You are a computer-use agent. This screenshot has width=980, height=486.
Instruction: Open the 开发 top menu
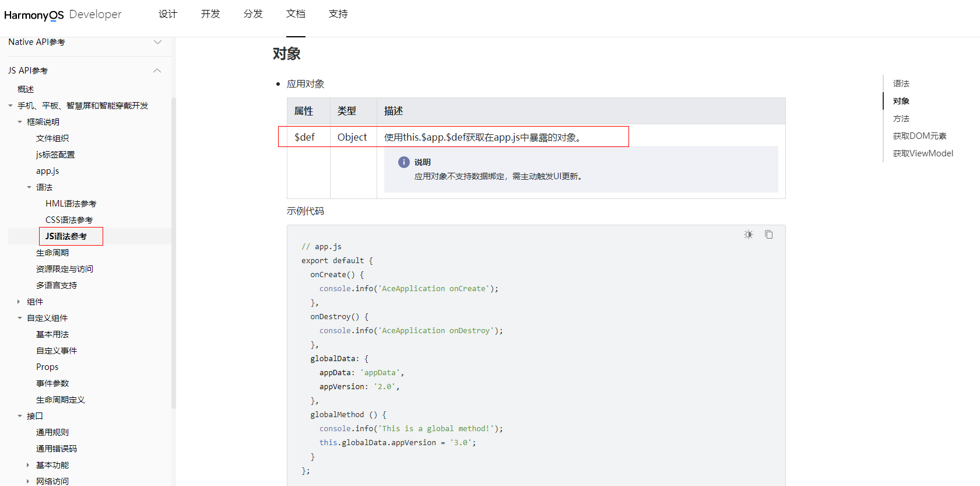(210, 14)
